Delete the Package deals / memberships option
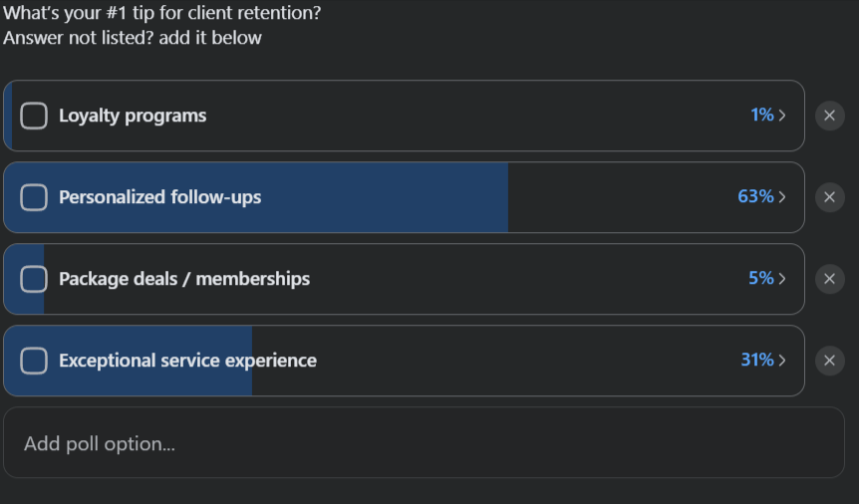 click(x=829, y=279)
